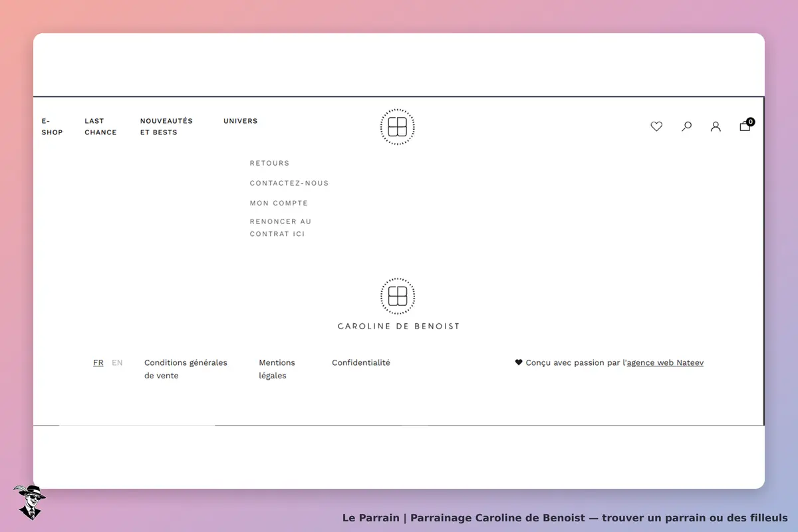798x532 pixels.
Task: Visit the agence web Nateev link
Action: [665, 362]
